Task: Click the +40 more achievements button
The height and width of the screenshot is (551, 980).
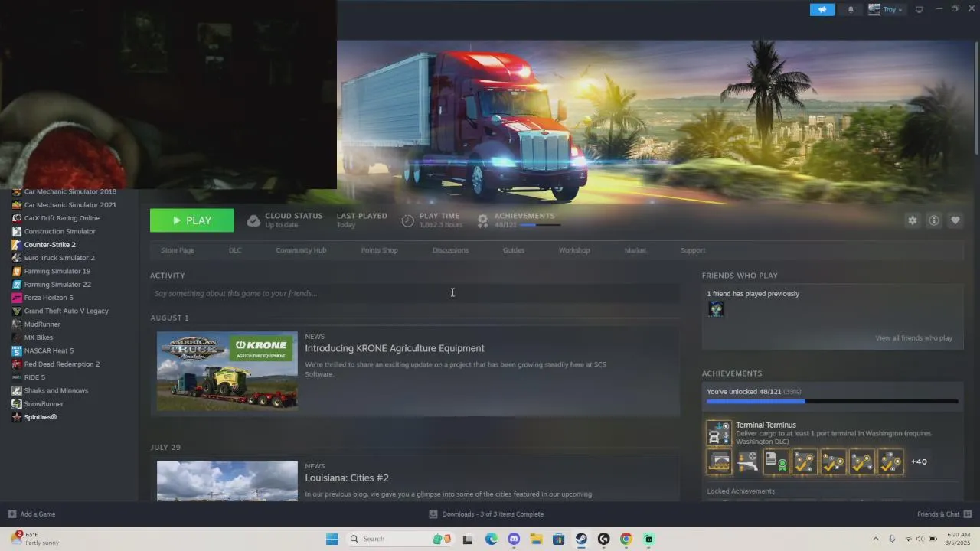Action: tap(919, 461)
